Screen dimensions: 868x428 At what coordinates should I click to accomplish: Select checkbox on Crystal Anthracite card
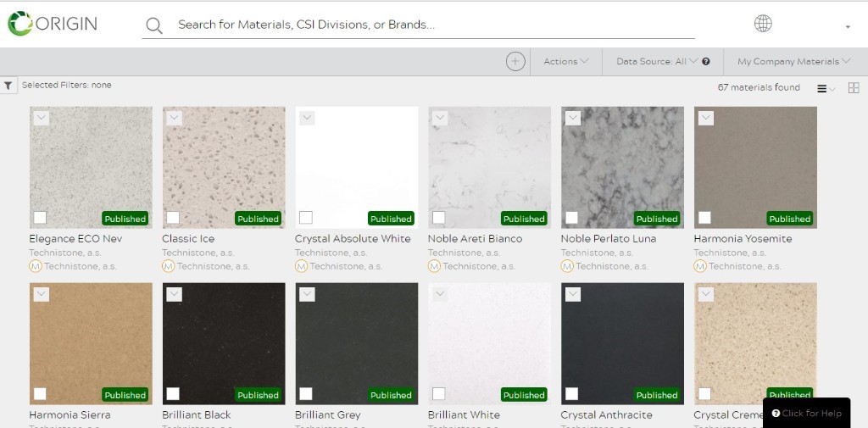pyautogui.click(x=571, y=393)
